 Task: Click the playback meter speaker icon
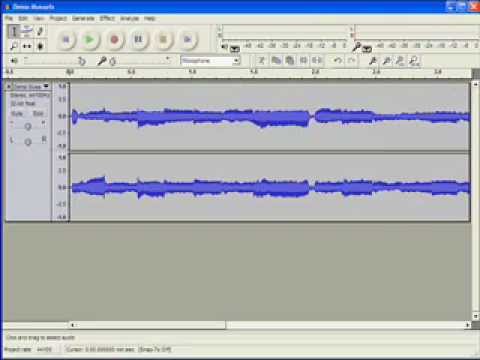[x=225, y=46]
